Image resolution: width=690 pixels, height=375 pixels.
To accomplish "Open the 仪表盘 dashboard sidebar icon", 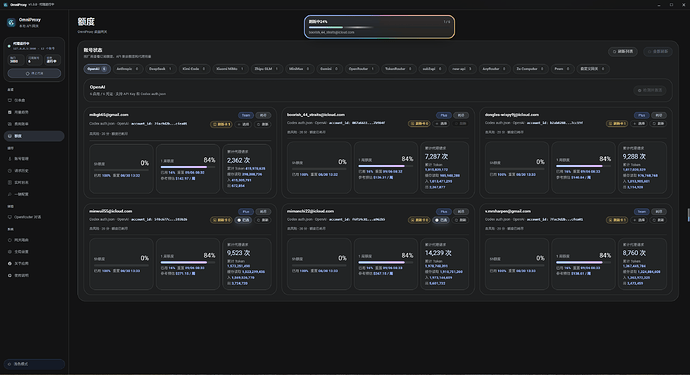I will [10, 100].
